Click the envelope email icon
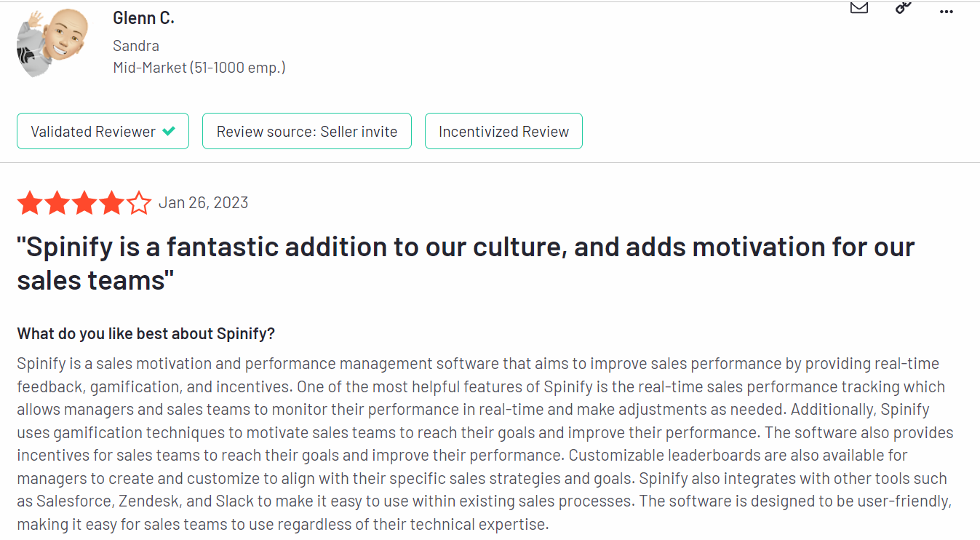 [859, 7]
